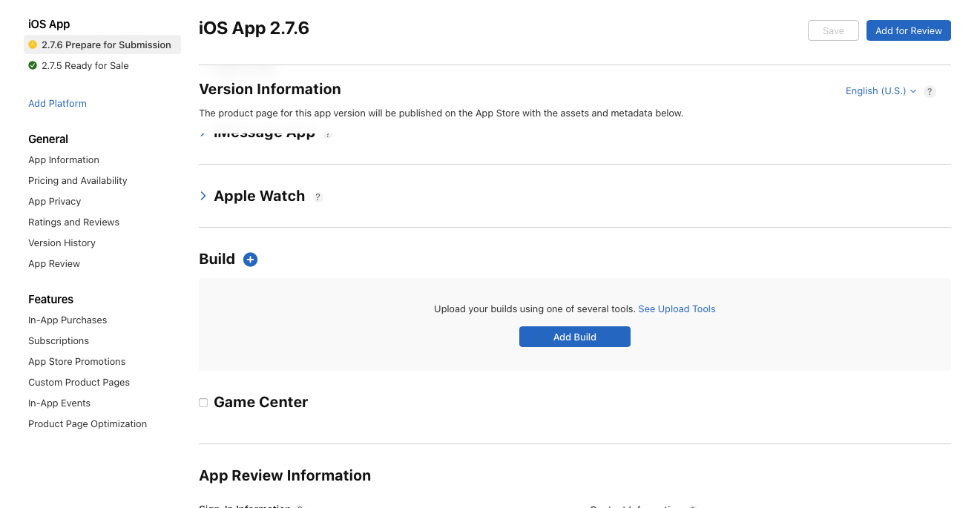Open App Store Promotions
This screenshot has height=508, width=980.
click(x=77, y=362)
